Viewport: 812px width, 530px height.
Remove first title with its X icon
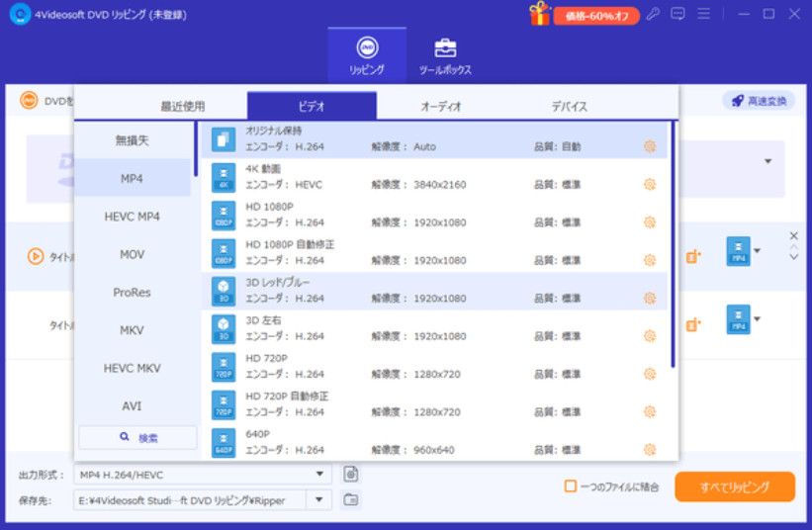[x=793, y=236]
